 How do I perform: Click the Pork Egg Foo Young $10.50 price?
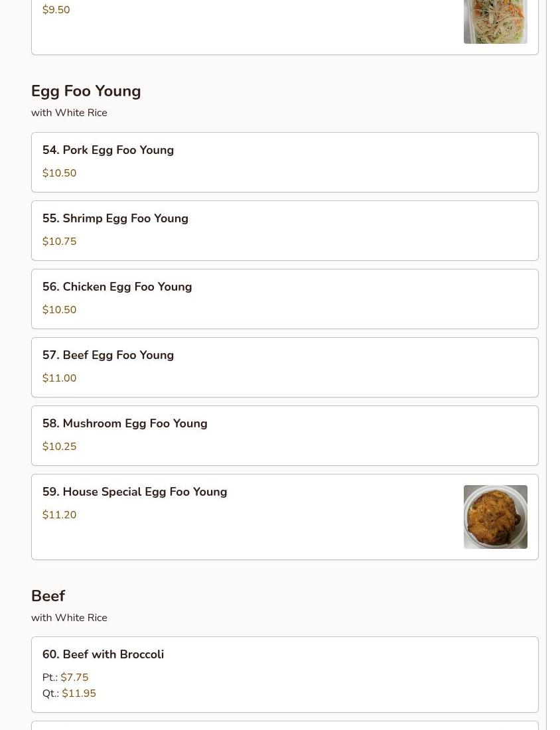point(60,173)
